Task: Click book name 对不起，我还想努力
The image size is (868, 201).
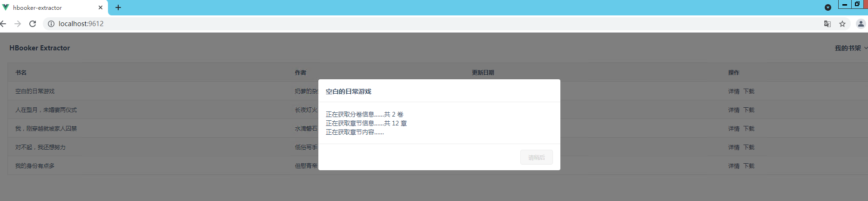Action: tap(40, 147)
